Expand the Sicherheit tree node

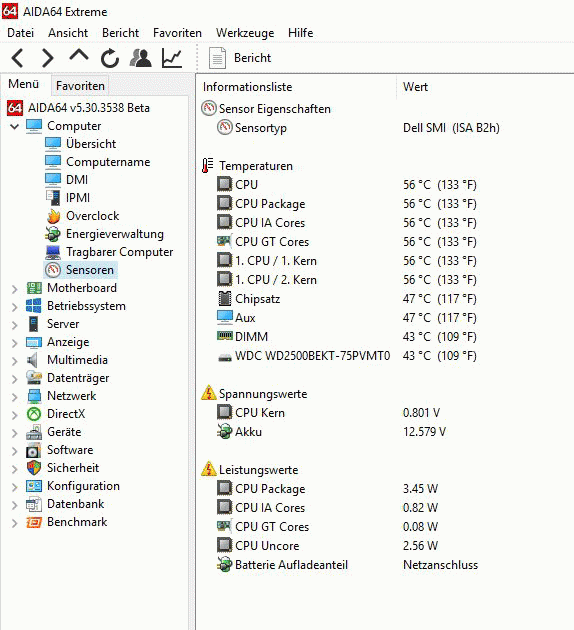pos(14,468)
